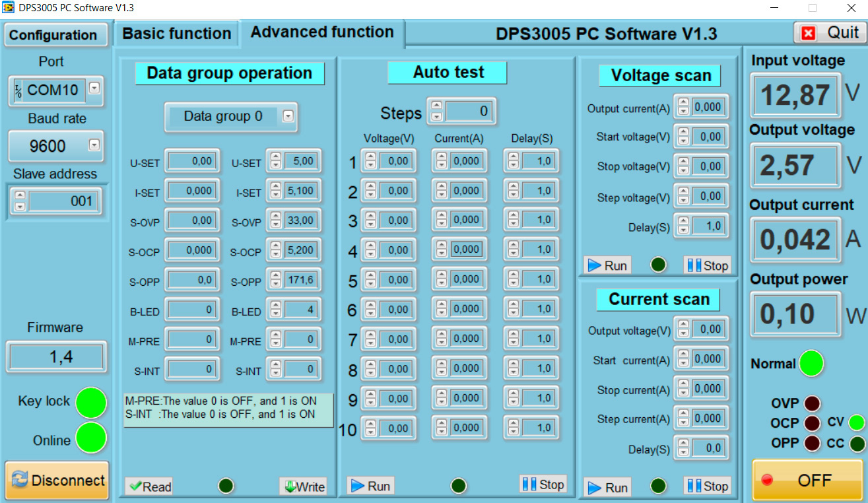Stop the Voltage scan

pos(707,265)
